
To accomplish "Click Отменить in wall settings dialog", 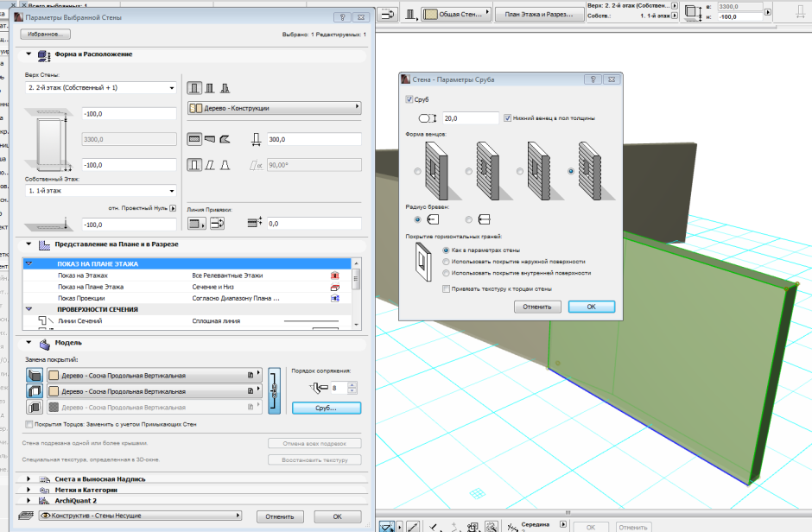I will point(280,516).
